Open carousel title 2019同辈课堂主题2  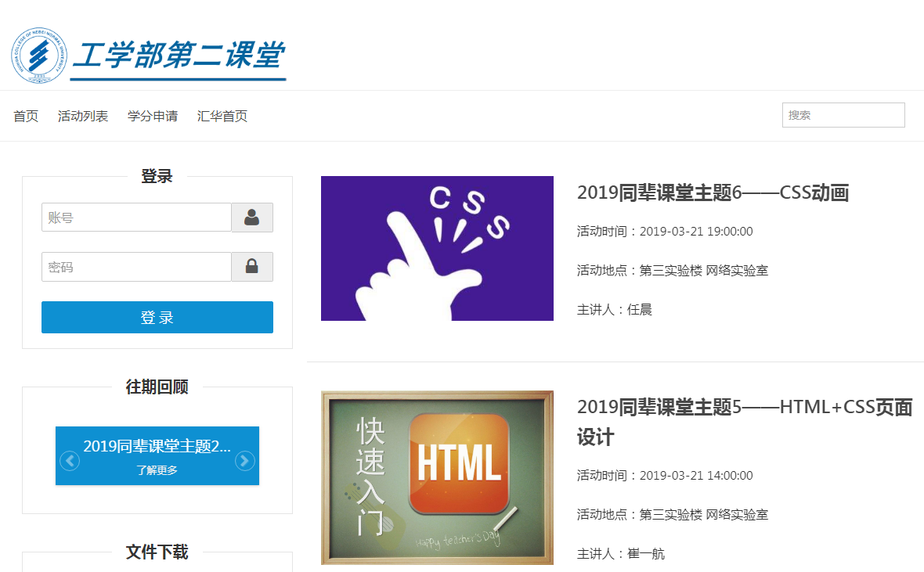coord(157,447)
